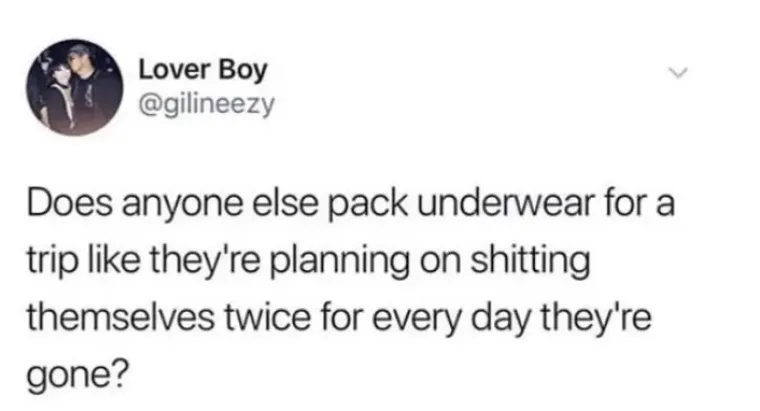Click the word "like" in the tweet
This screenshot has height=411, width=760.
coord(113,260)
